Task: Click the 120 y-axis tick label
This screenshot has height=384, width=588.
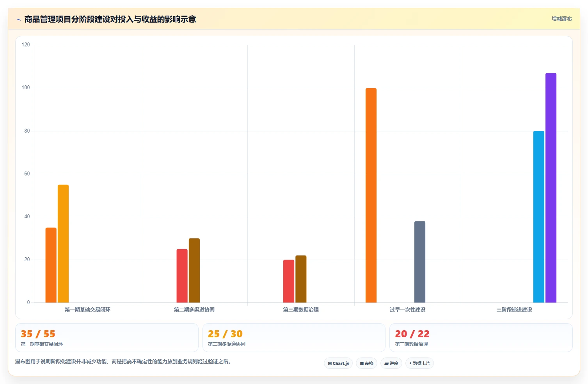Action: (26, 45)
